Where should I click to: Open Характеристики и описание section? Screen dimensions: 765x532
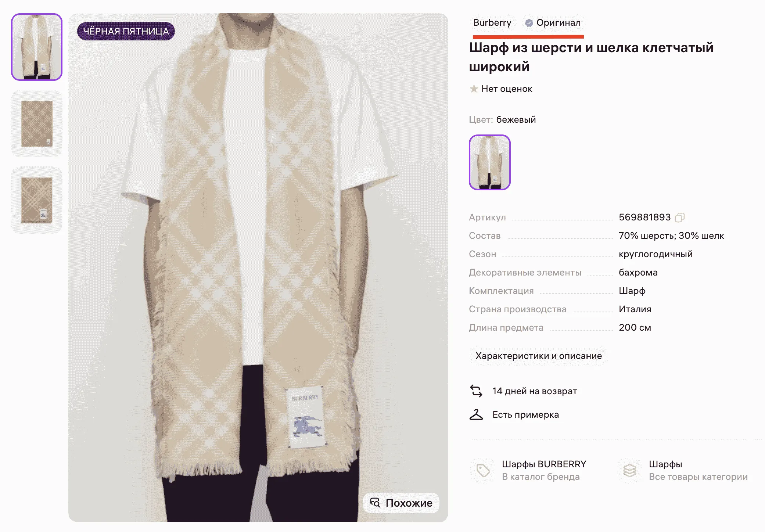pos(538,356)
